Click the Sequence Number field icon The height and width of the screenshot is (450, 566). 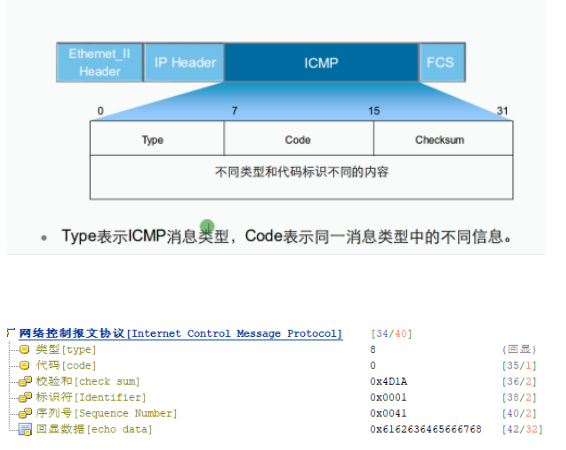[x=25, y=413]
